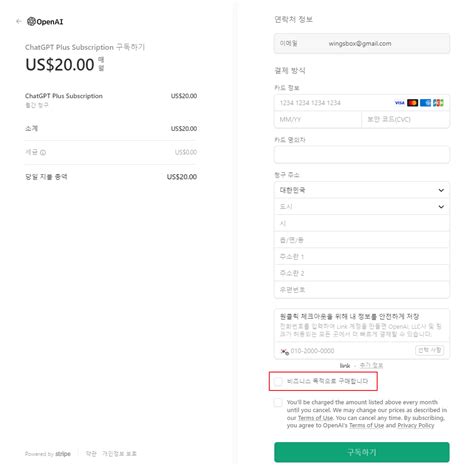Viewport: 474px width, 467px height.
Task: Click the Visa card icon
Action: tap(399, 103)
